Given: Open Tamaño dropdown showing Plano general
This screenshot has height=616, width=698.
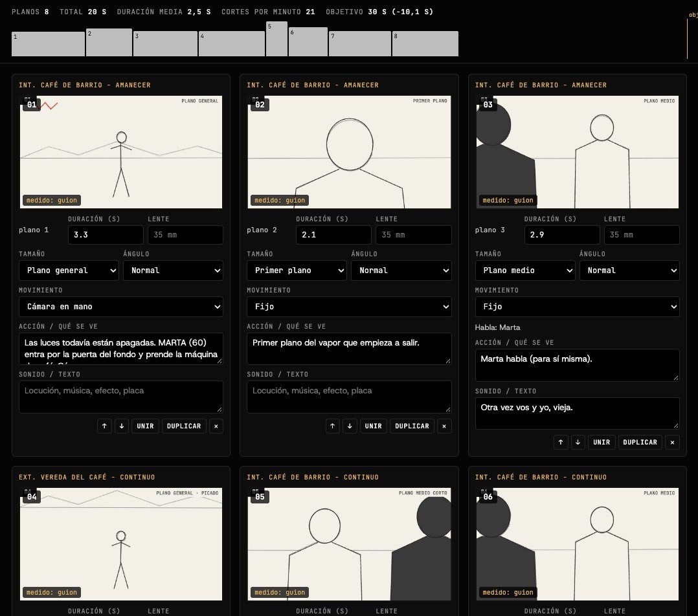Looking at the screenshot, I should click(x=69, y=270).
